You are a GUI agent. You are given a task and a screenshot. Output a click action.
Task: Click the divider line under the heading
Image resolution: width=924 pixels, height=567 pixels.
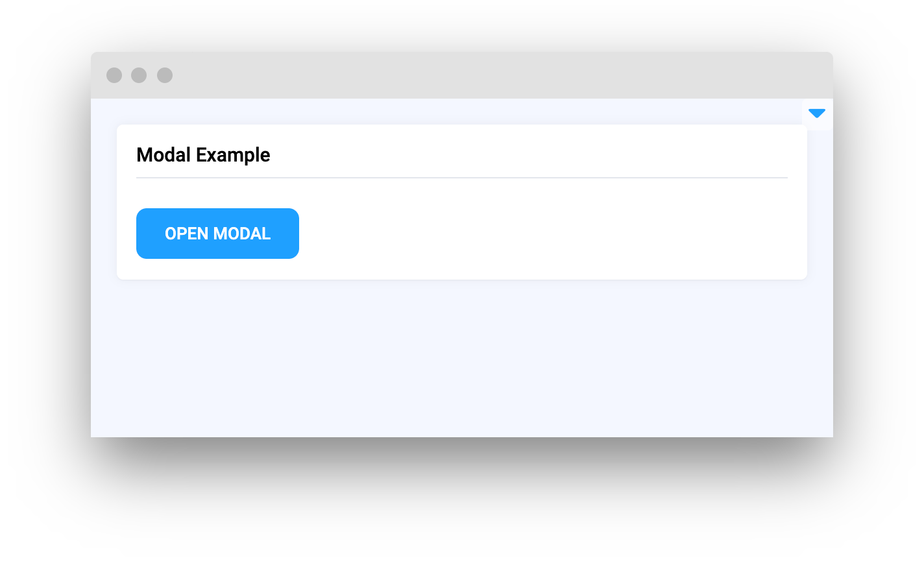point(461,177)
